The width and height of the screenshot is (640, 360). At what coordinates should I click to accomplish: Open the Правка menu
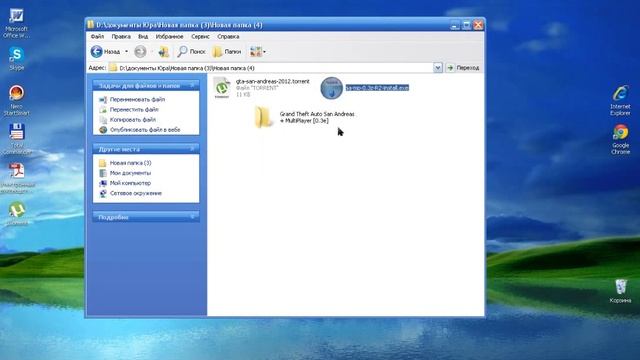(121, 36)
